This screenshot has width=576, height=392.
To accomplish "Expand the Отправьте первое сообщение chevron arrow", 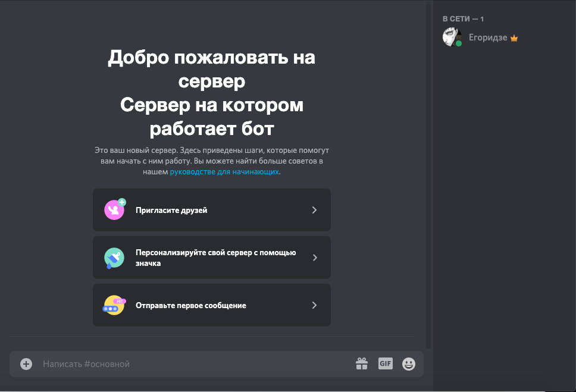I will pos(314,305).
